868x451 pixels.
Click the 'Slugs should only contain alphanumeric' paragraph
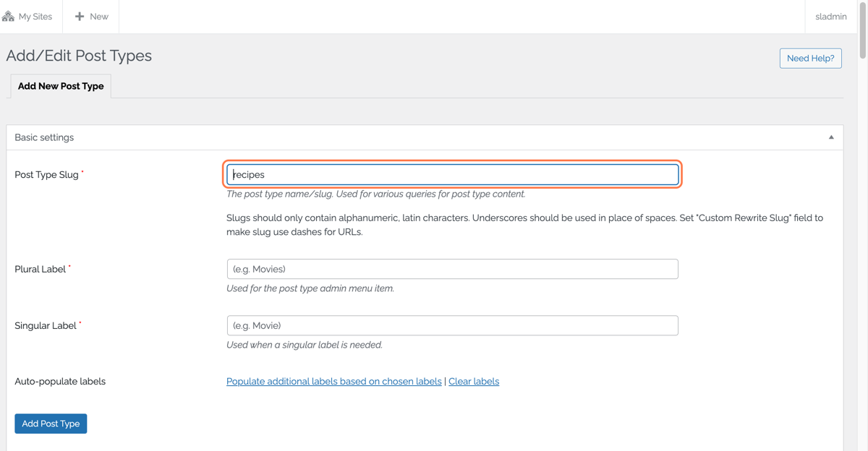(524, 225)
